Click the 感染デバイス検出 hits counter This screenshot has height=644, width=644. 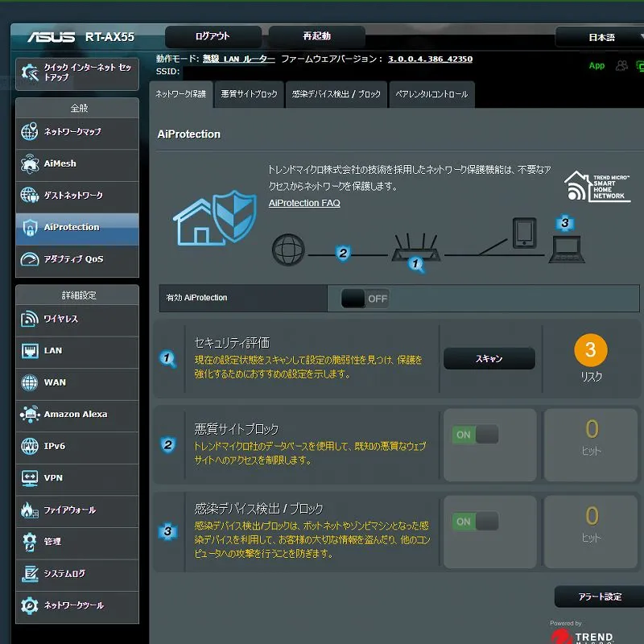(x=591, y=532)
